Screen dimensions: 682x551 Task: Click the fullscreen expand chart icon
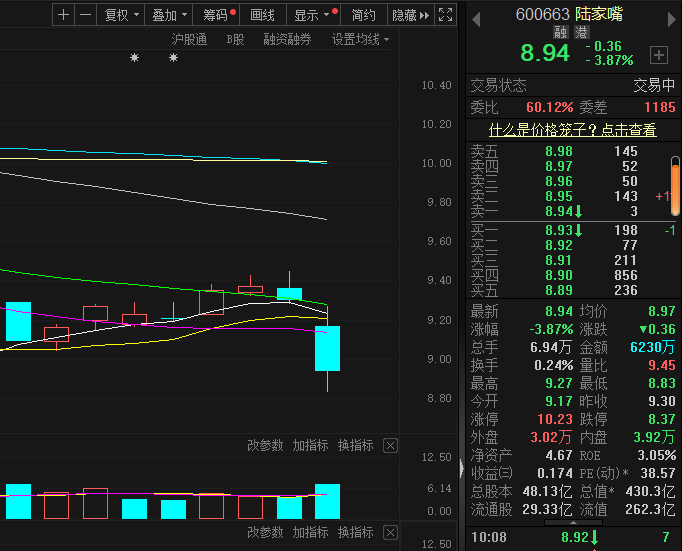pyautogui.click(x=446, y=15)
